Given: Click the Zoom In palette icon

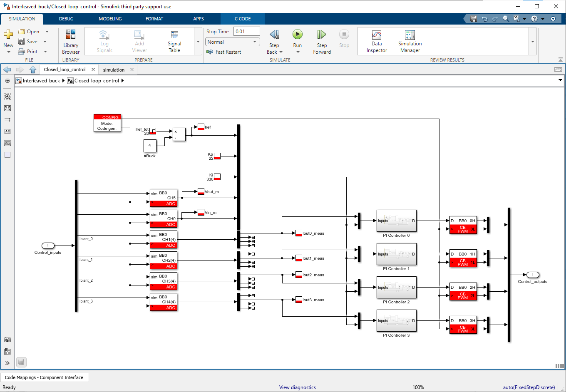Looking at the screenshot, I should point(7,97).
